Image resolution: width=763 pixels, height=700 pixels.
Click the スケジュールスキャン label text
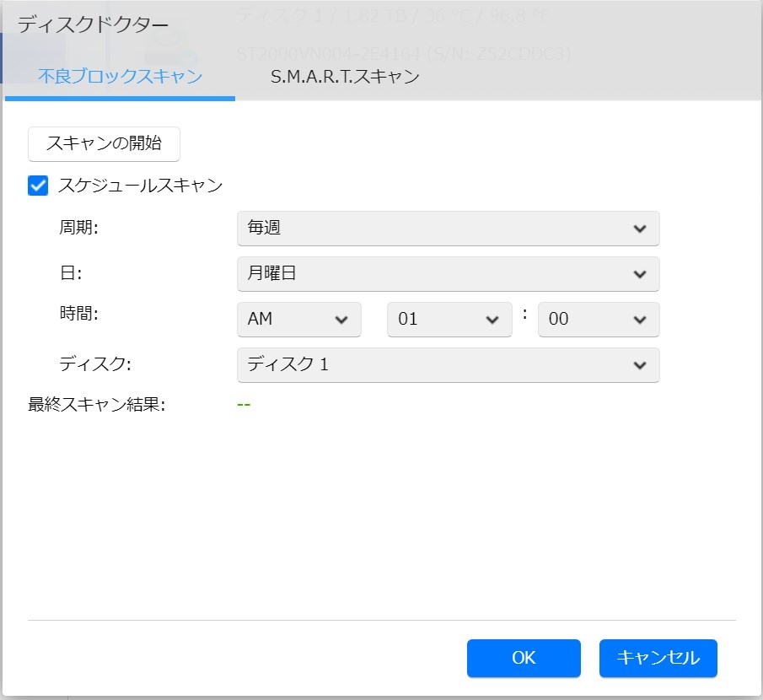click(140, 186)
